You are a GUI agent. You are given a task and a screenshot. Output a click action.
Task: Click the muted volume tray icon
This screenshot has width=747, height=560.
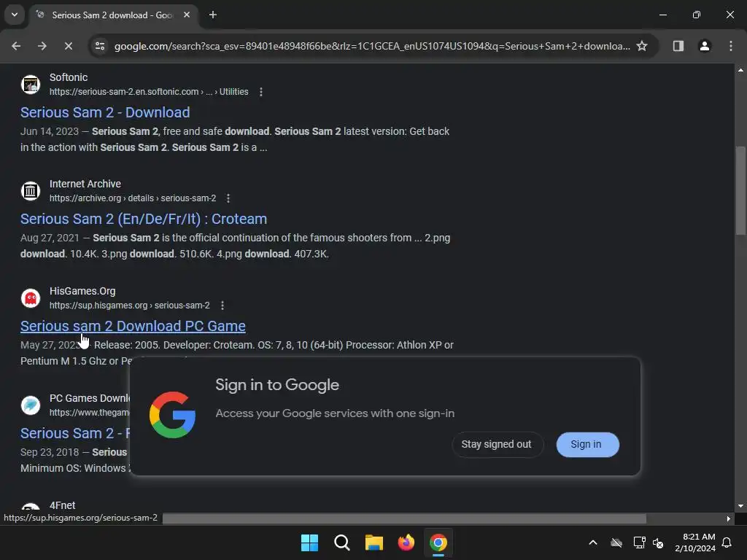659,542
